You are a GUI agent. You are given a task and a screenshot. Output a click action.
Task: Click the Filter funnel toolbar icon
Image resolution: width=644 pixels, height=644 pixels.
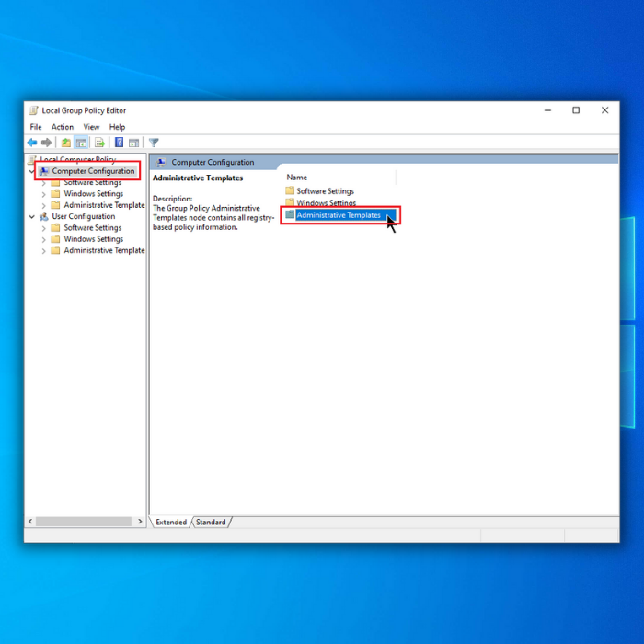click(154, 143)
